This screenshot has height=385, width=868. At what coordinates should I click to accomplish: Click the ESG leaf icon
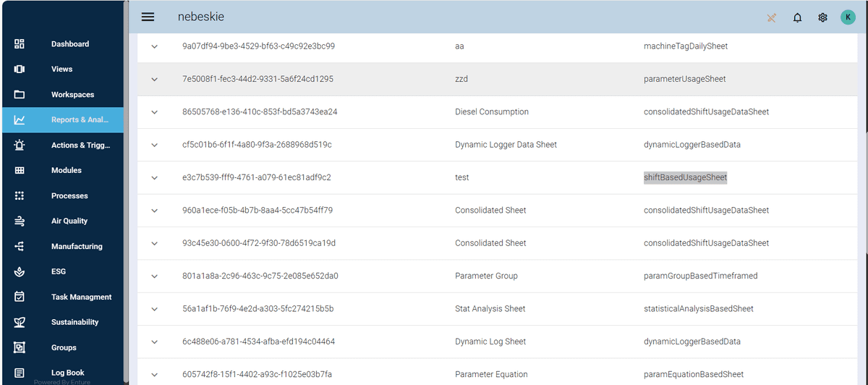20,272
